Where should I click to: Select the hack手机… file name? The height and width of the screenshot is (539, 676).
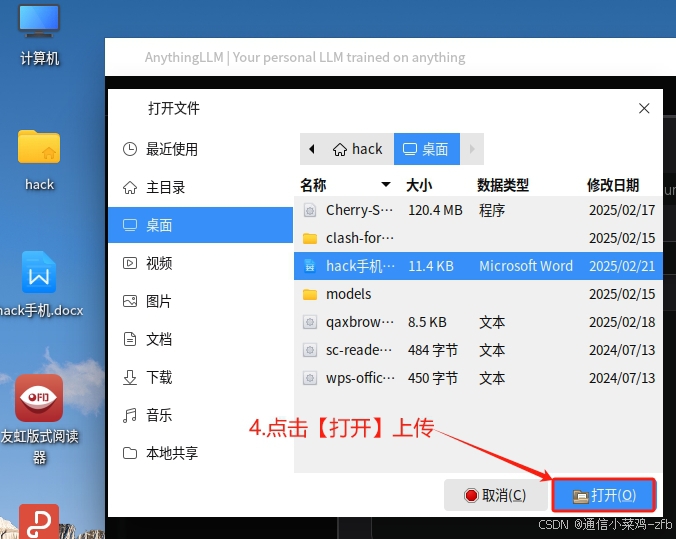point(360,266)
